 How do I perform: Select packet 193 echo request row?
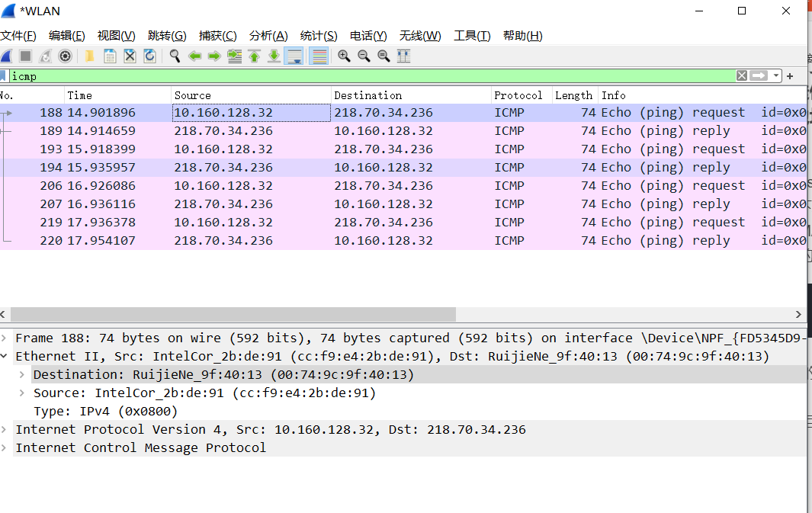403,149
